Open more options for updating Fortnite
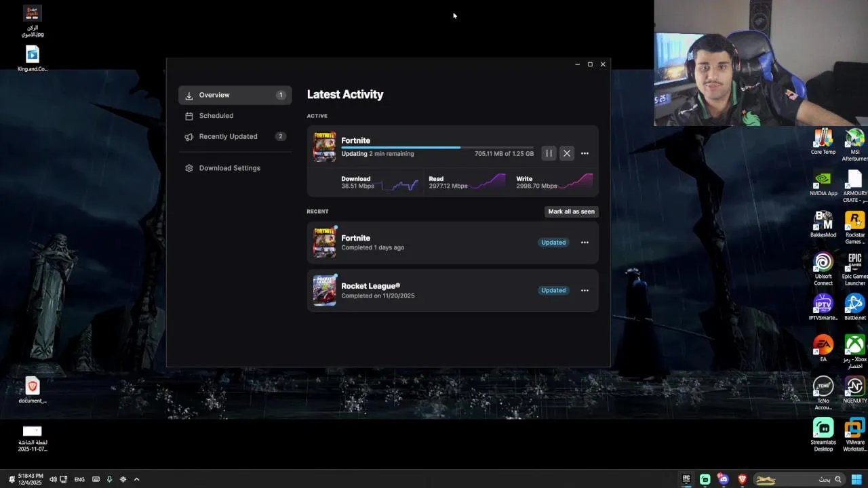868x488 pixels. click(585, 153)
